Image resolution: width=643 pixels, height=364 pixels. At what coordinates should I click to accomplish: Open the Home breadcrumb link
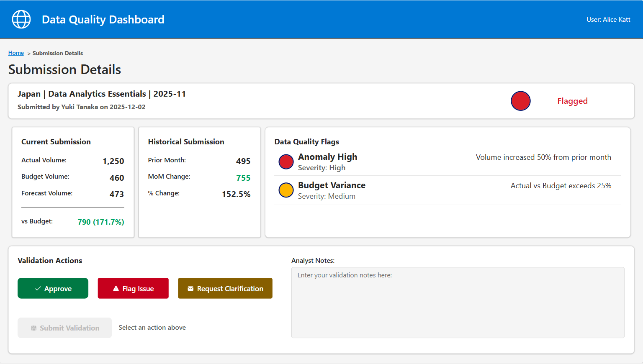click(x=16, y=53)
